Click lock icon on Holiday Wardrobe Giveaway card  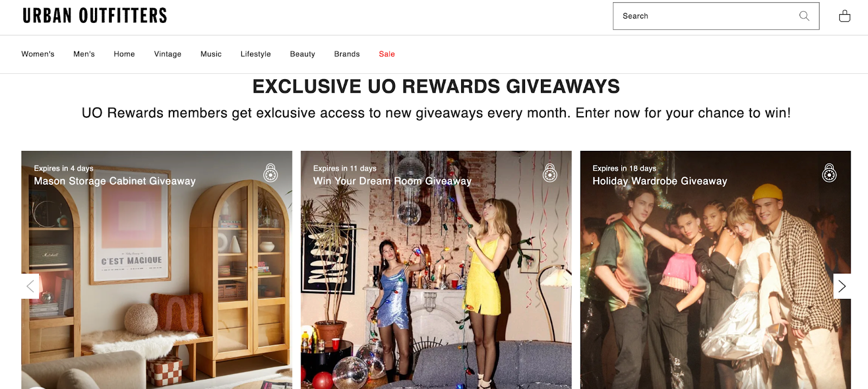pyautogui.click(x=829, y=173)
